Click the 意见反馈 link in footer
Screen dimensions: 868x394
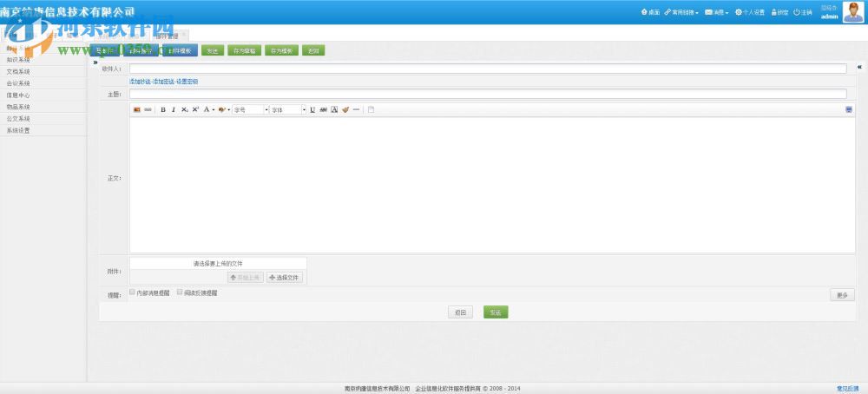pyautogui.click(x=847, y=389)
